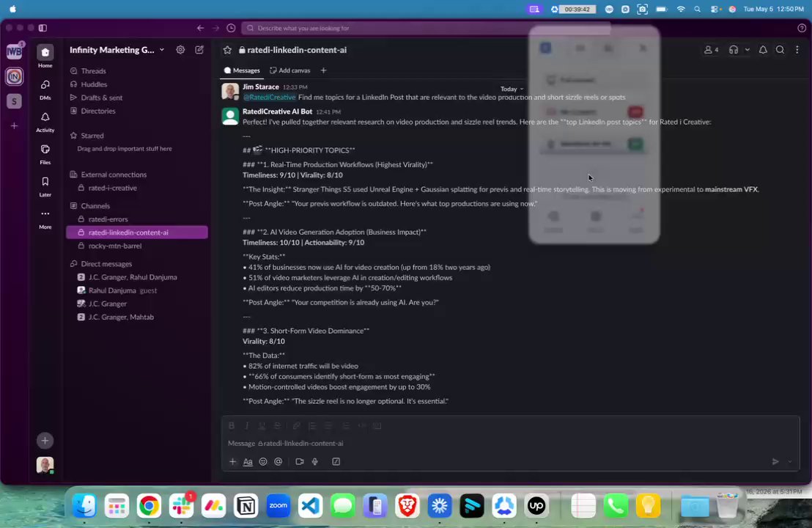
Task: Open the More options in sidebar
Action: tap(45, 219)
